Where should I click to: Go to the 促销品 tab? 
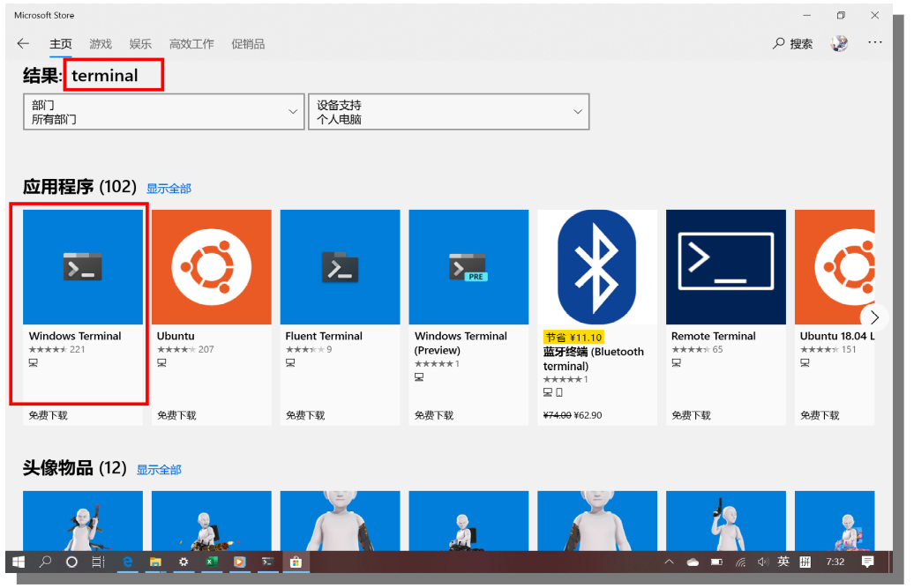click(x=248, y=44)
